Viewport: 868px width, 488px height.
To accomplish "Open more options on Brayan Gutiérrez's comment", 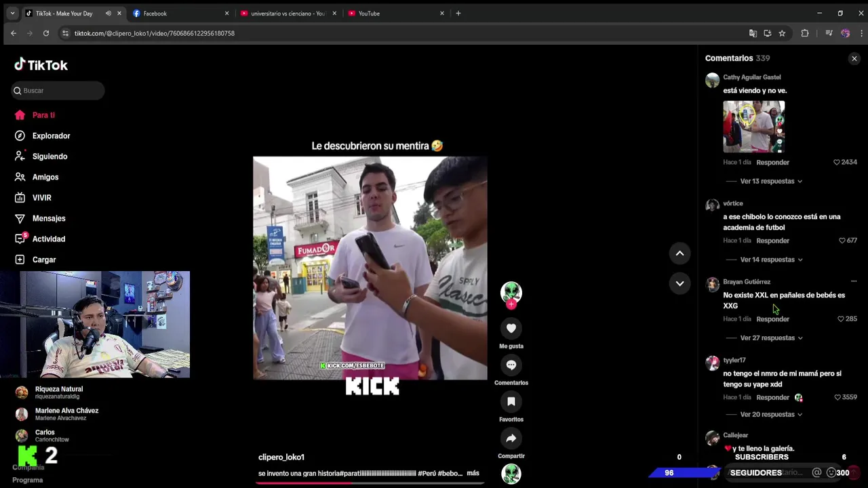I will click(x=854, y=281).
